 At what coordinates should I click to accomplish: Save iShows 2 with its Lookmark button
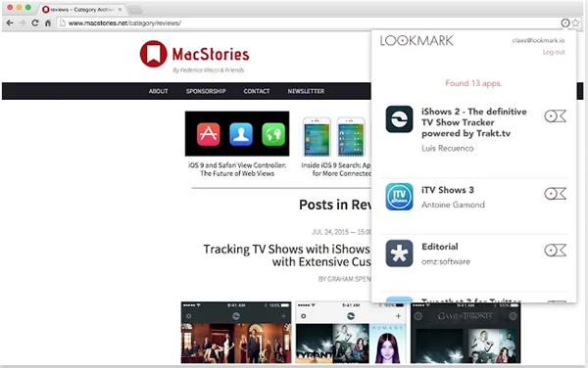tap(555, 116)
